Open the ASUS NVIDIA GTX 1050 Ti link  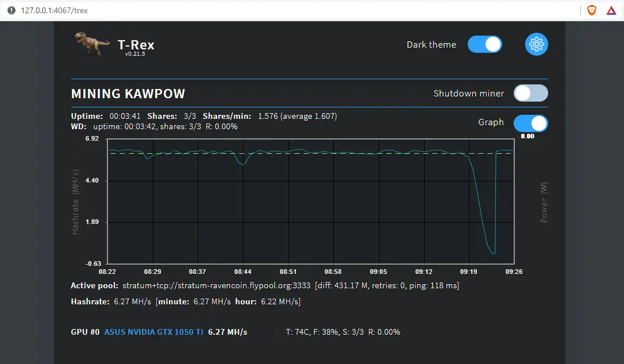[x=153, y=332]
